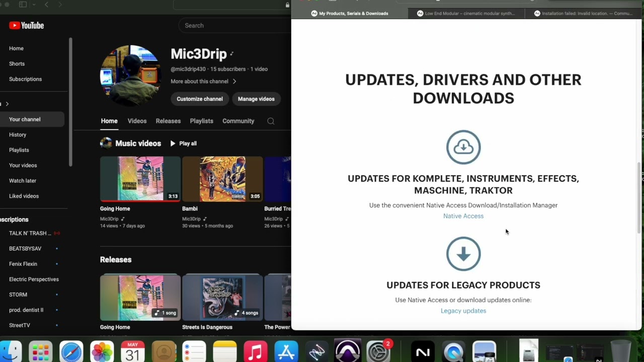Open the Installation failed browser tab
This screenshot has height=362, width=644.
tap(584, 14)
